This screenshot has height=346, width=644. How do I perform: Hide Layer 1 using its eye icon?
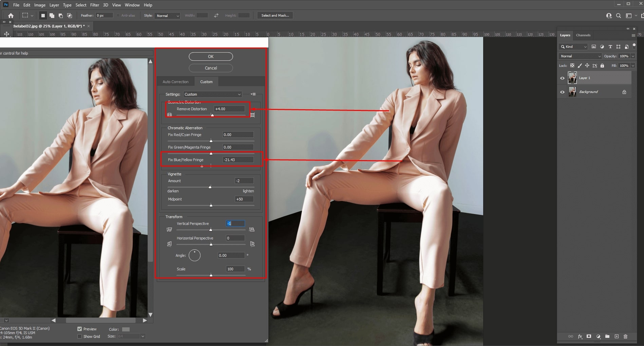point(562,78)
